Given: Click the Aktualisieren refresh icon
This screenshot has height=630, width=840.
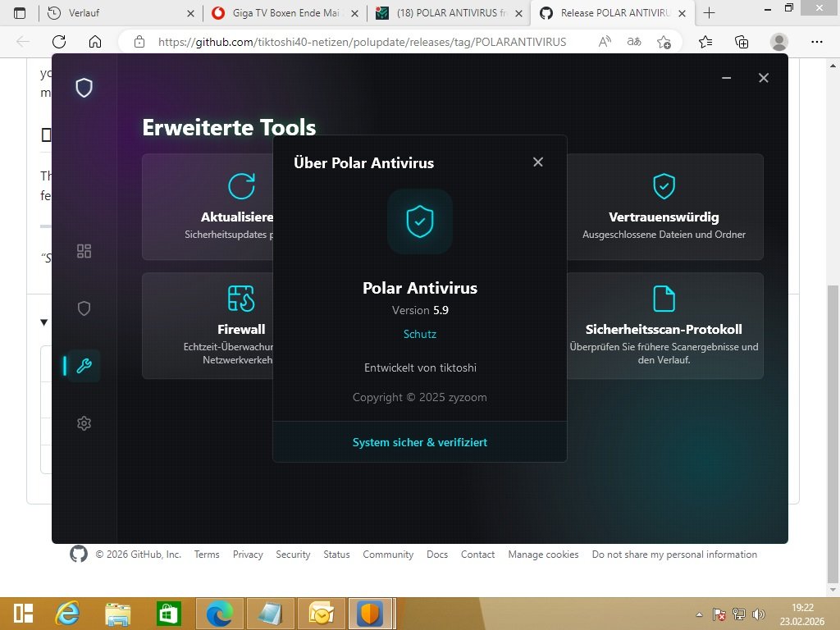Looking at the screenshot, I should [242, 186].
